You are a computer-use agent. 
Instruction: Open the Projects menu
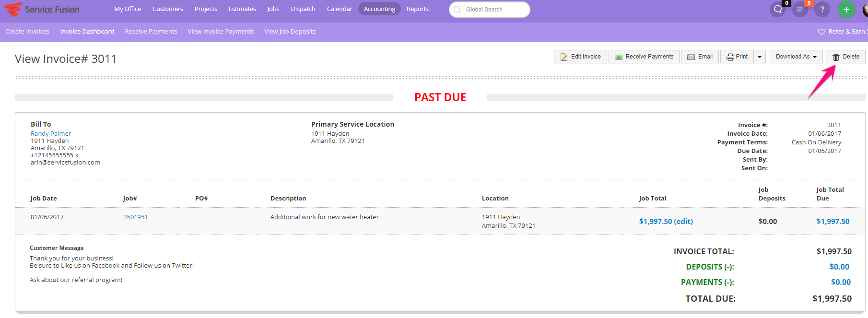tap(206, 9)
